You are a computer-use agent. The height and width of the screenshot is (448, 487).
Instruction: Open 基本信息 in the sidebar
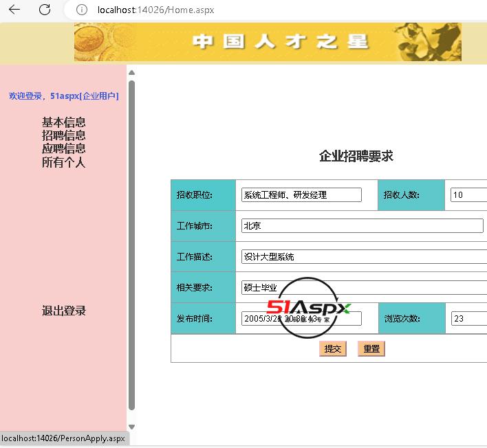tap(63, 122)
